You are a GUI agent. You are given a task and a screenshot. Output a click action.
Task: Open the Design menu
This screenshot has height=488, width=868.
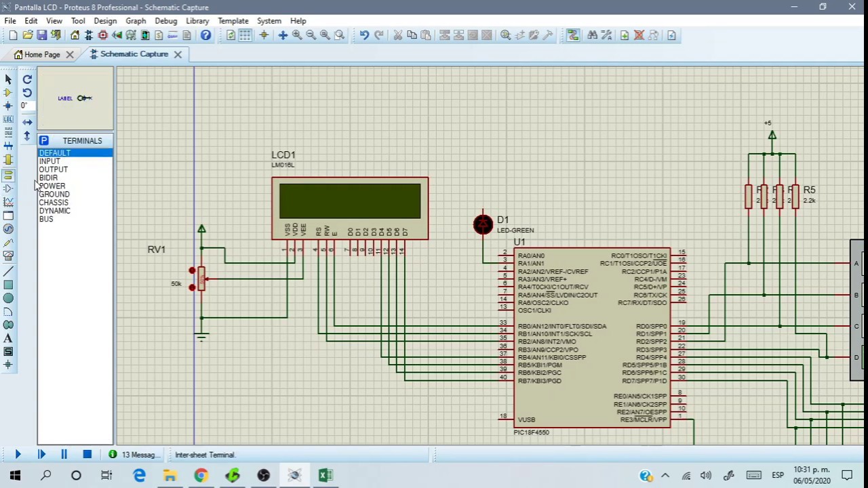pos(105,21)
